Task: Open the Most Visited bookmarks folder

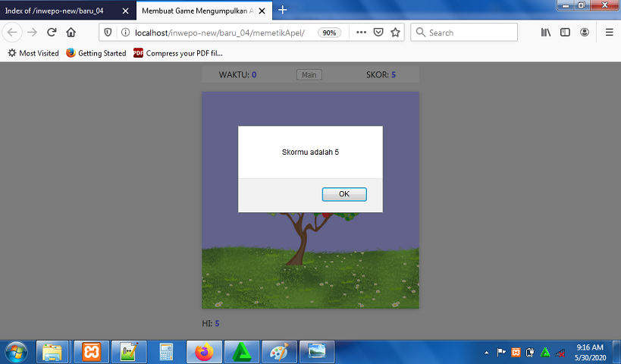Action: [33, 53]
